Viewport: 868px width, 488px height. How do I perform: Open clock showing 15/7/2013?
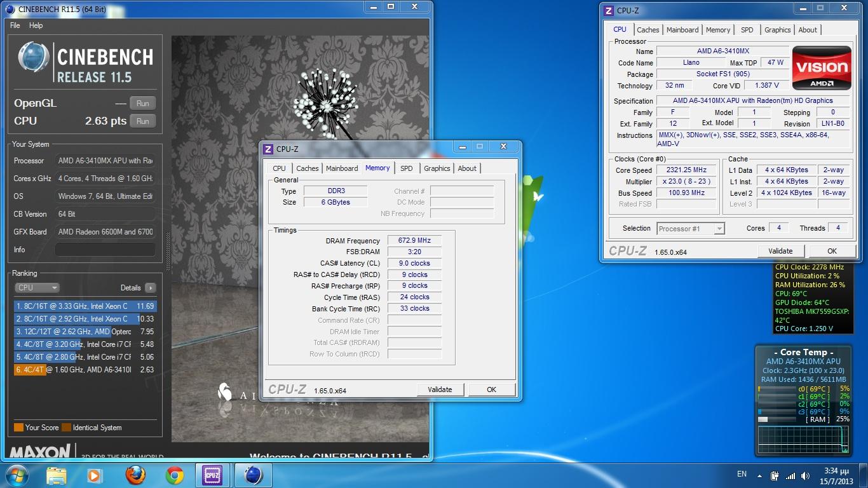[836, 475]
